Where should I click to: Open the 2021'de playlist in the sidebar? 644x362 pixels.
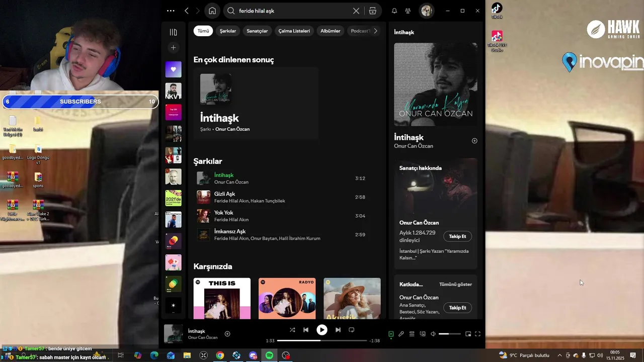click(x=173, y=198)
